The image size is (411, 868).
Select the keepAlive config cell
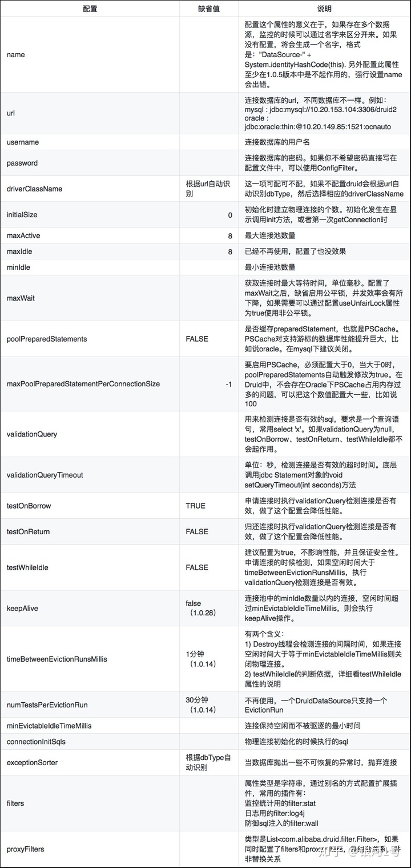90,609
